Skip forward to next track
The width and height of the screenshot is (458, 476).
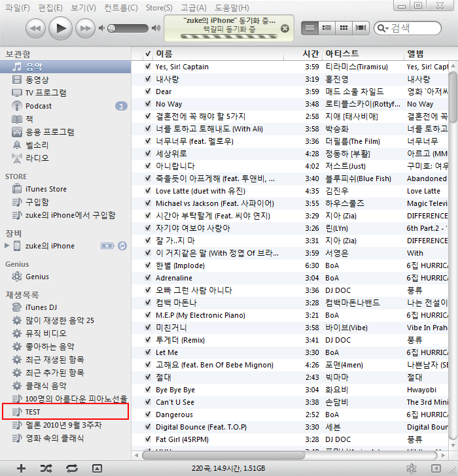click(x=85, y=29)
